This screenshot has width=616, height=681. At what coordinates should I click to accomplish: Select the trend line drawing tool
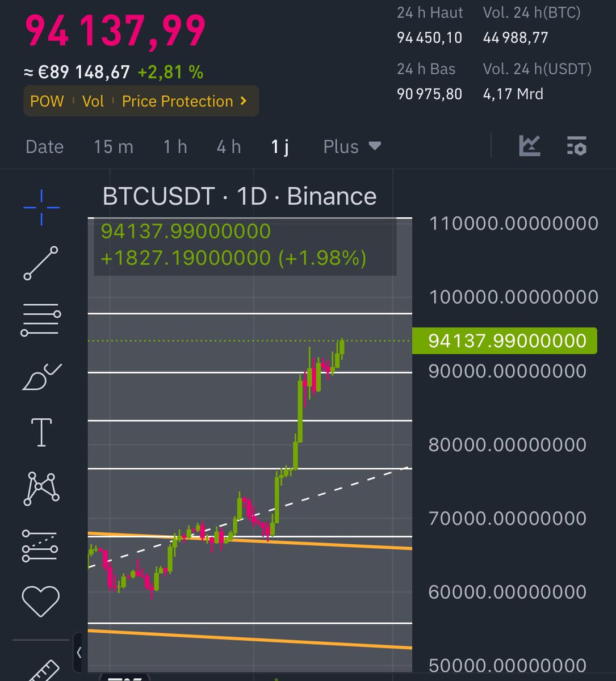[x=41, y=263]
